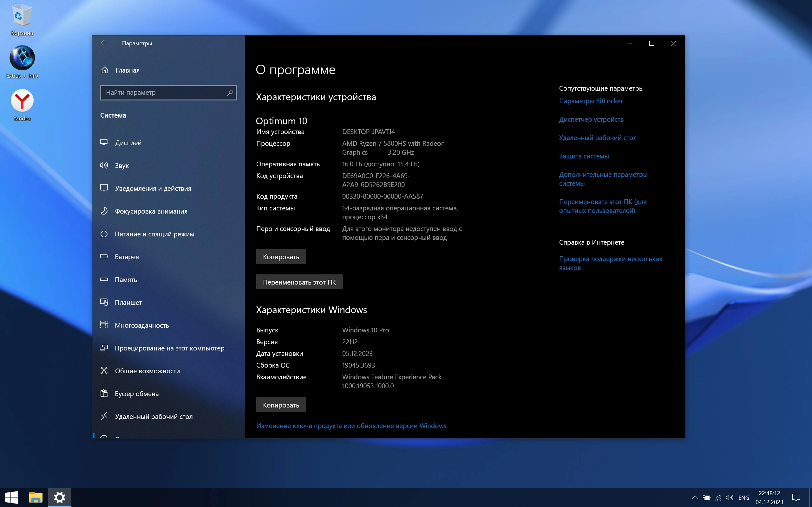Select Батарея in sidebar
This screenshot has width=812, height=507.
tap(127, 257)
